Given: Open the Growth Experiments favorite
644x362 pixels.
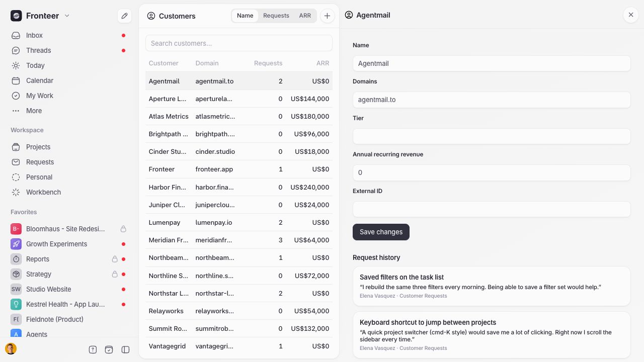Looking at the screenshot, I should 69,244.
